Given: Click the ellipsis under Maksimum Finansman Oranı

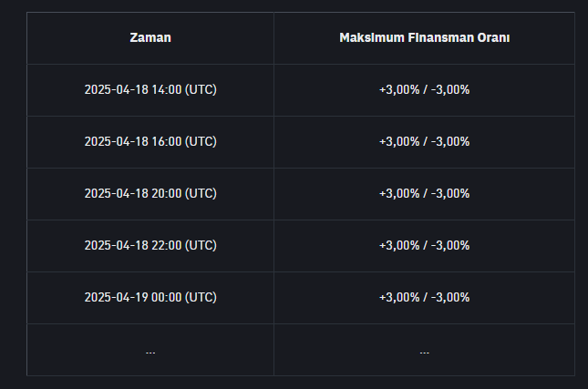Looking at the screenshot, I should pos(424,350).
